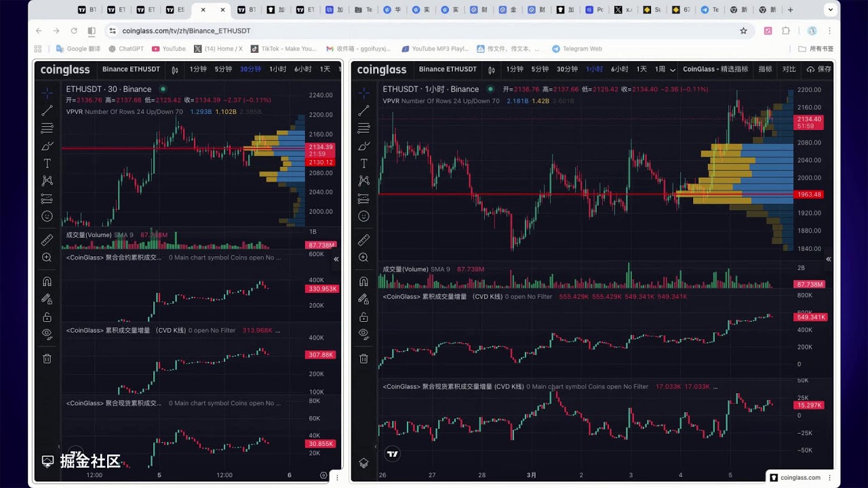Toggle hide all drawings in right chart
The width and height of the screenshot is (868, 488).
(363, 333)
